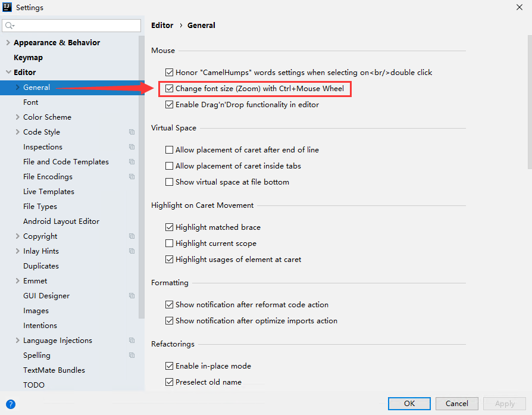Click the search magnifier icon in settings
This screenshot has width=532, height=415.
(x=10, y=26)
